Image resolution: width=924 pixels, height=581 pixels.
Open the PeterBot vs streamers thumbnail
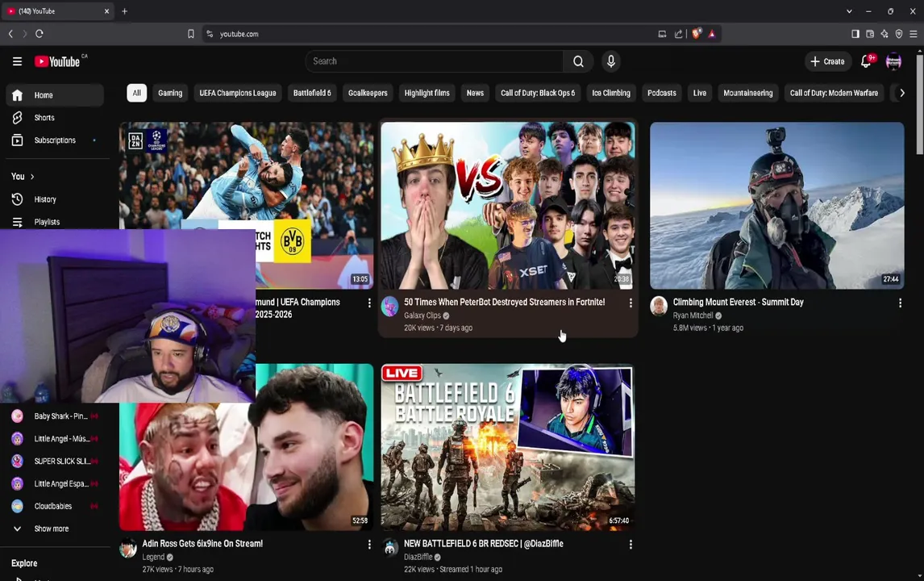click(x=508, y=205)
